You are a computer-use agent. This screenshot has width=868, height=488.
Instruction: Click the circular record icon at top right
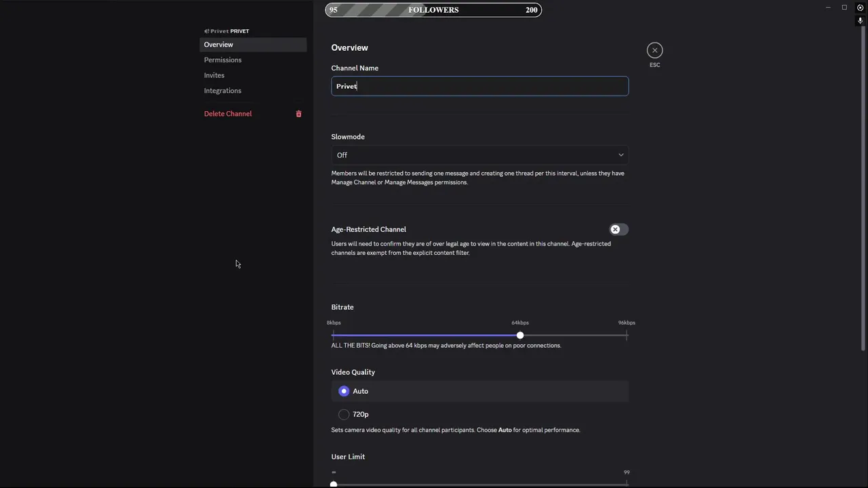click(x=860, y=7)
